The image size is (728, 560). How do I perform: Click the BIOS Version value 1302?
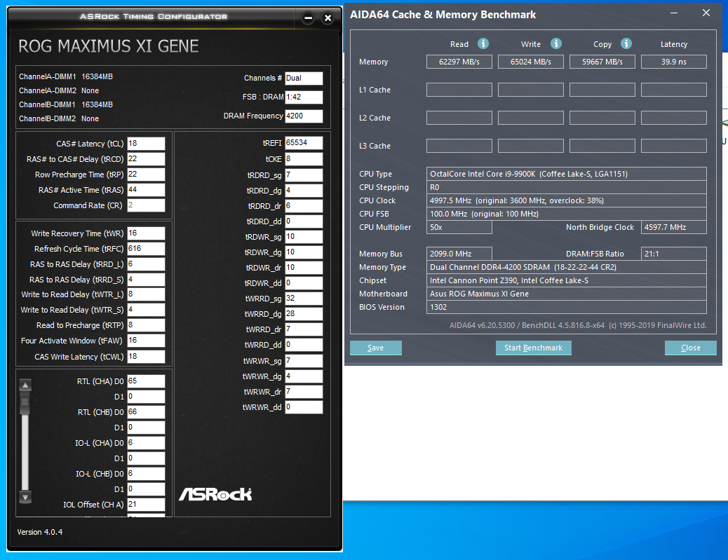567,307
